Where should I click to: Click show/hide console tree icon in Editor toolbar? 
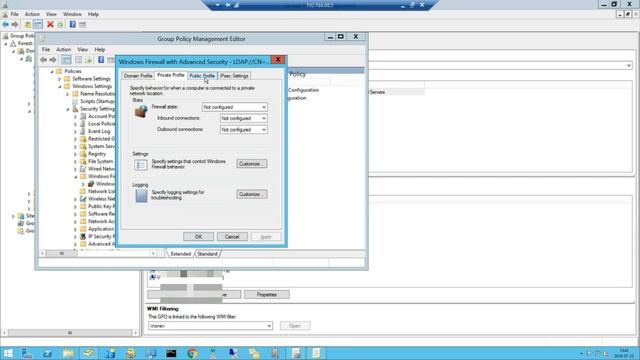(66, 60)
